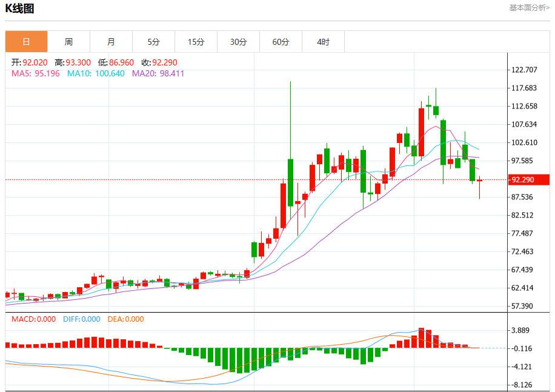This screenshot has height=392, width=555.
Task: Click the MACD value label
Action: pyautogui.click(x=33, y=319)
